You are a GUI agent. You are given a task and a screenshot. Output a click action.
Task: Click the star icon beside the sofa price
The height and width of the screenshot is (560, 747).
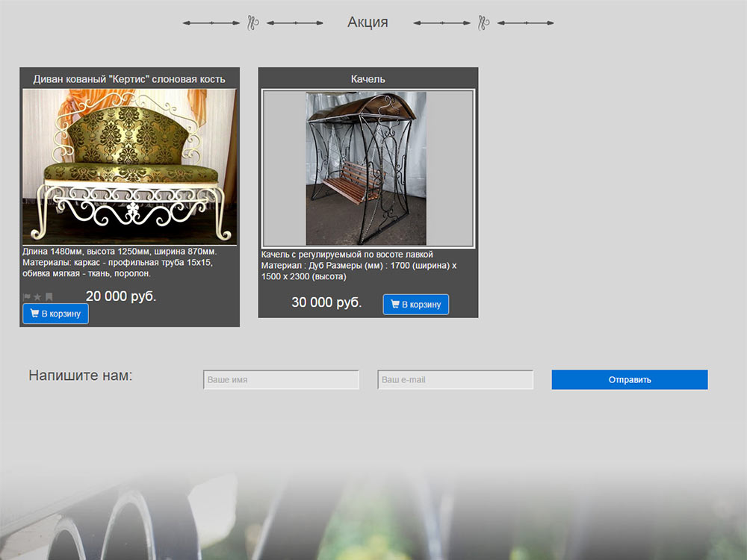[x=37, y=297]
